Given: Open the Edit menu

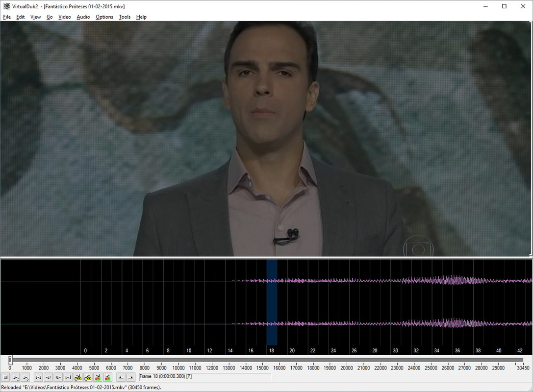Looking at the screenshot, I should (21, 17).
